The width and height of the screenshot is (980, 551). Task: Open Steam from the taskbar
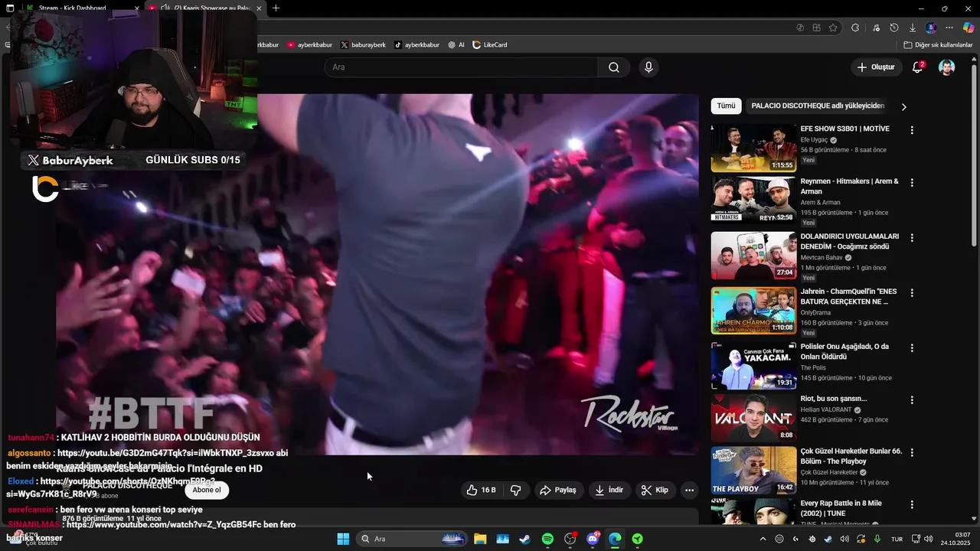click(524, 539)
